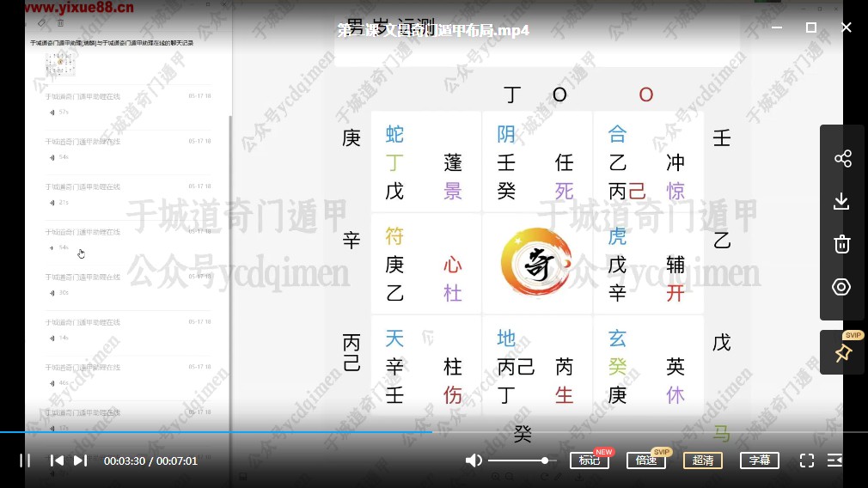Screen dimensions: 868x488
Task: Open the 倍速 playback speed menu
Action: (x=646, y=461)
